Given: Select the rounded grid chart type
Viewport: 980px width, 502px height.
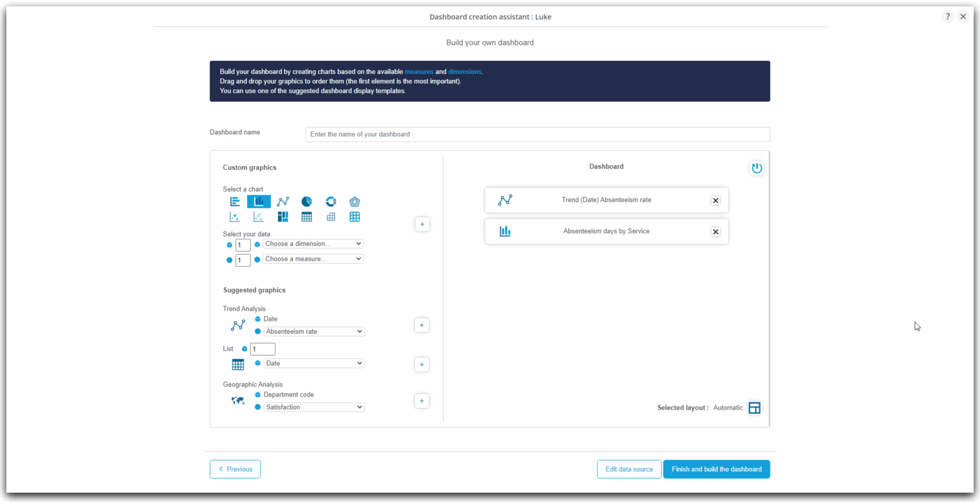Looking at the screenshot, I should click(x=354, y=217).
